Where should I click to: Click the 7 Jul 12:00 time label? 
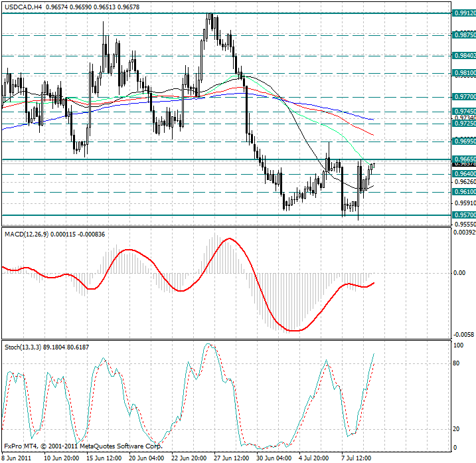357,458
